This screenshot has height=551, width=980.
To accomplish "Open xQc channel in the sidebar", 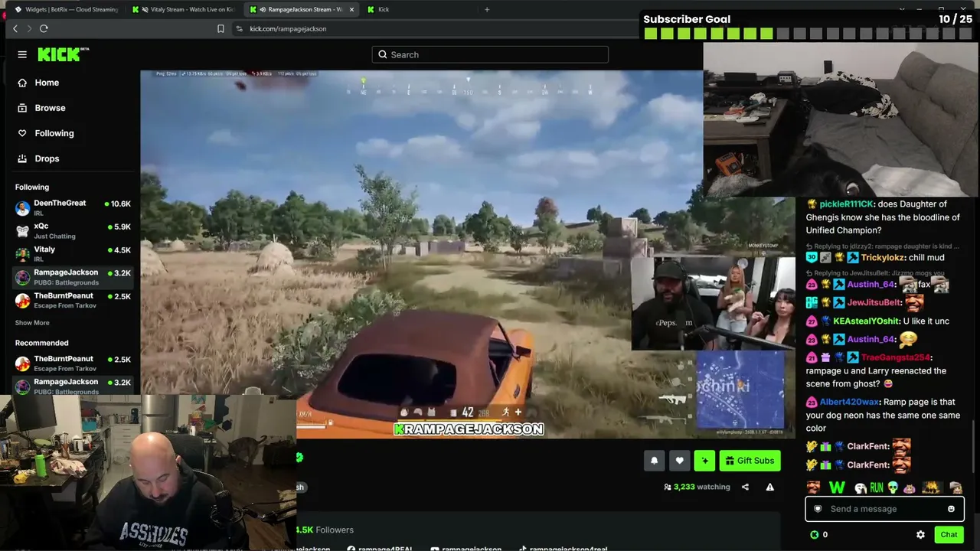I will [x=73, y=230].
